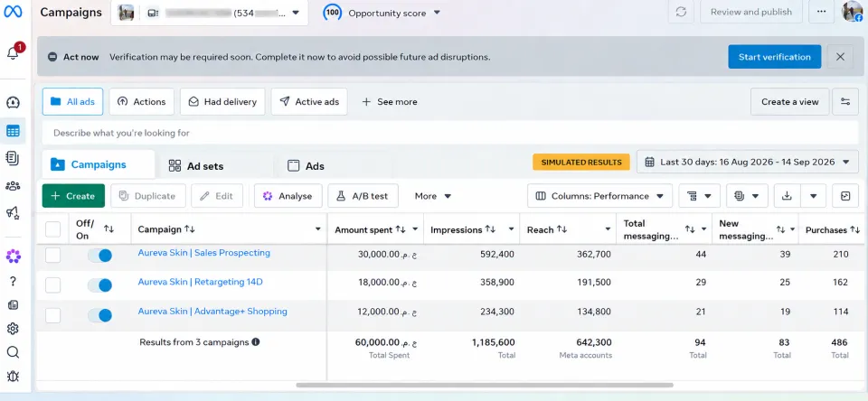Open the search magnifier icon in sidebar
Screen dimensions: 868x401
(x=13, y=352)
